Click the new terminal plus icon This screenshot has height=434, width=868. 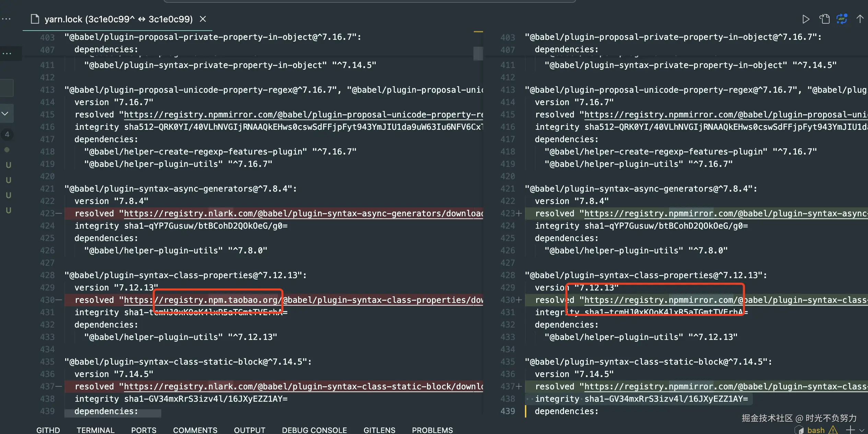pyautogui.click(x=850, y=430)
